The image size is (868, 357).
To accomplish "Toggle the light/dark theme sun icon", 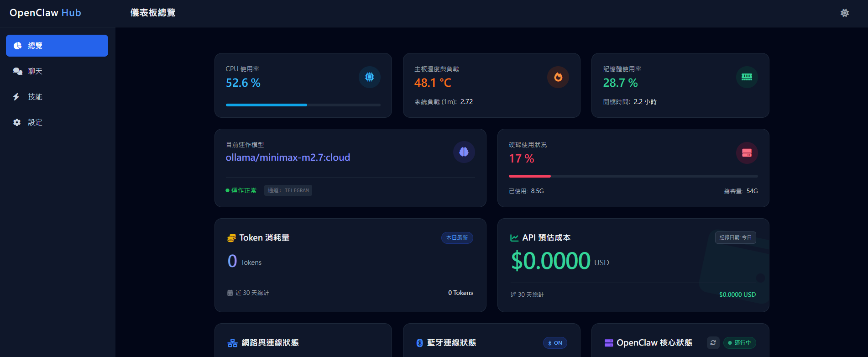I will [845, 13].
